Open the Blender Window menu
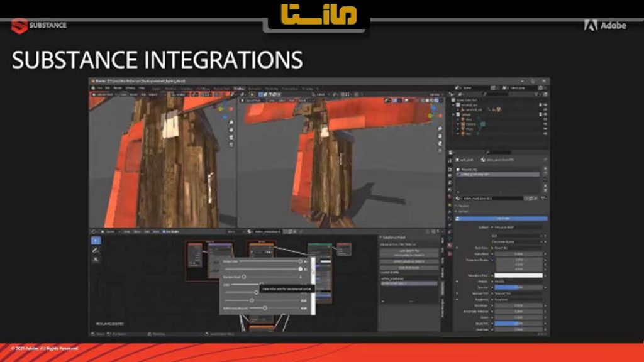Screen dimensions: 644x362 click(130, 88)
